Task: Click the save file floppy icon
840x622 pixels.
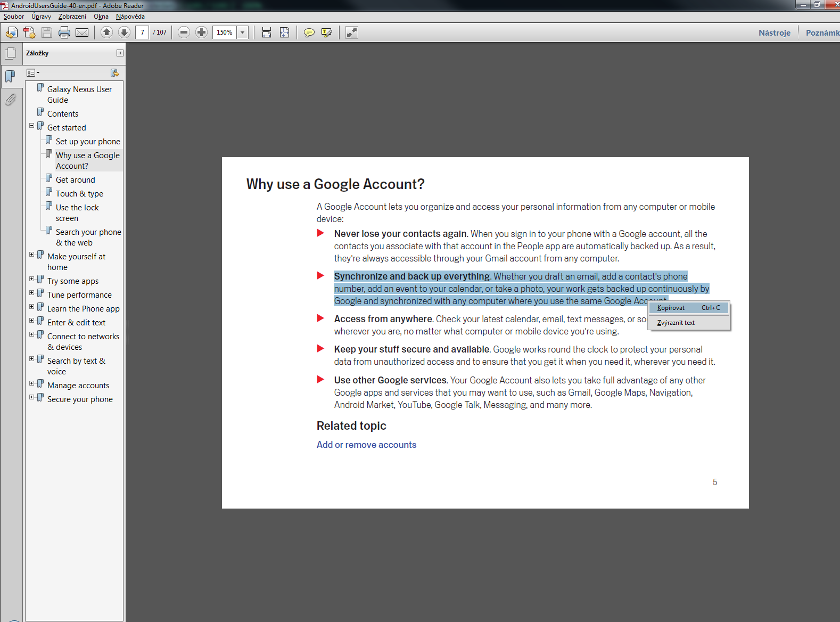Action: [47, 32]
